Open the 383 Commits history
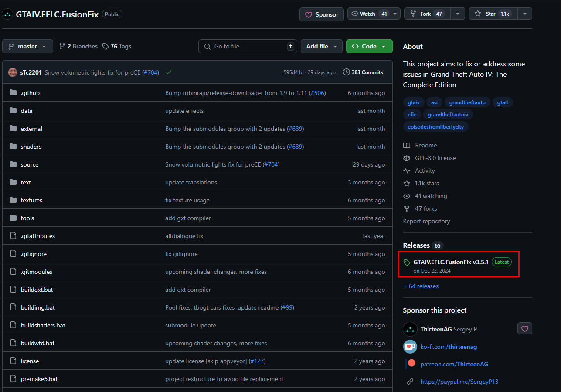 coord(363,72)
